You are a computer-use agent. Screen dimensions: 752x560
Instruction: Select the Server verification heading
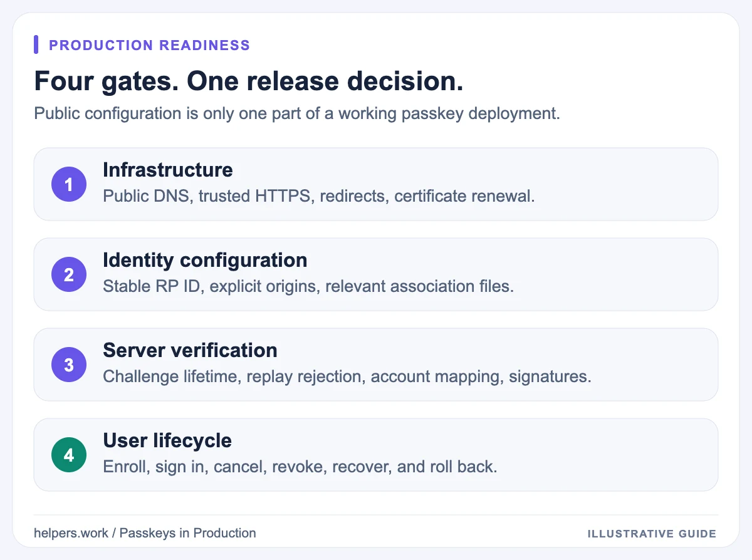190,350
